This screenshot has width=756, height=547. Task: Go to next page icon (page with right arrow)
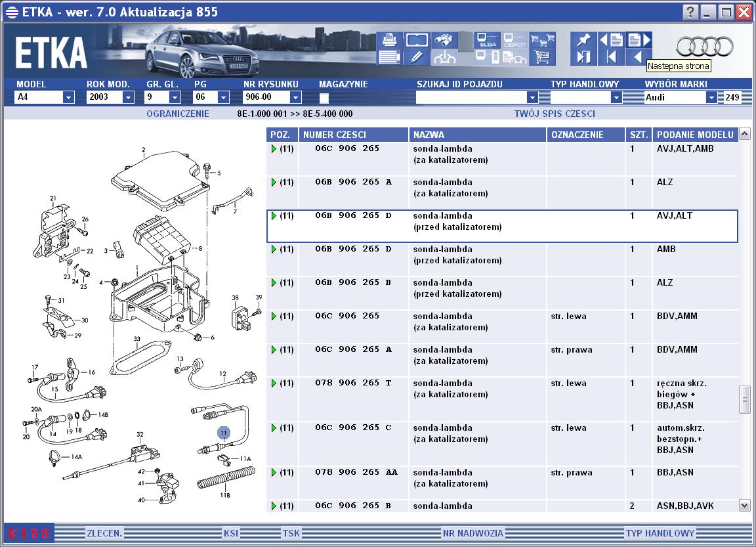pos(639,39)
